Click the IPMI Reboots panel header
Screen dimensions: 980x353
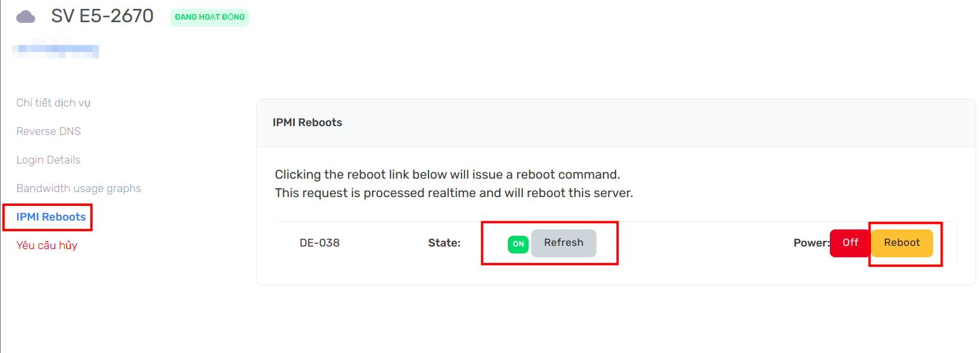click(x=307, y=122)
